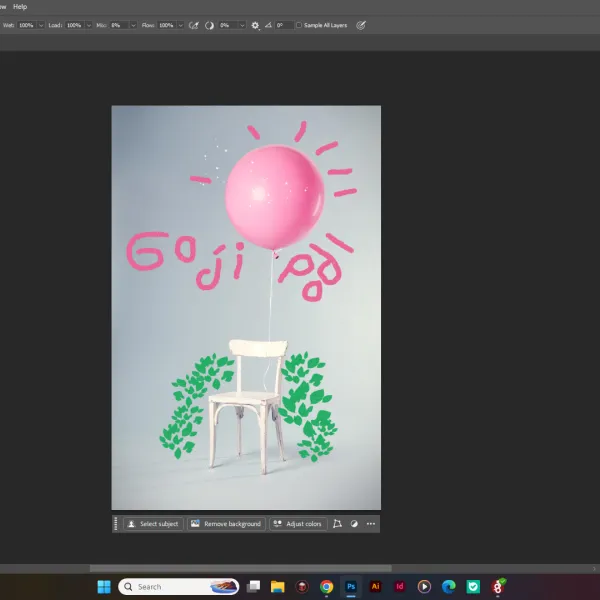Open Adobe InDesign from the taskbar
Viewport: 600px width, 600px height.
point(400,586)
